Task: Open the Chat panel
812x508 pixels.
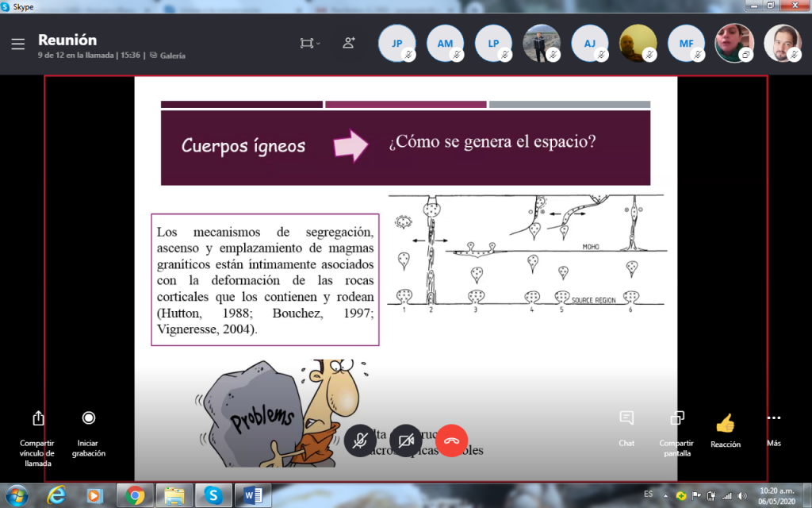Action: 626,428
